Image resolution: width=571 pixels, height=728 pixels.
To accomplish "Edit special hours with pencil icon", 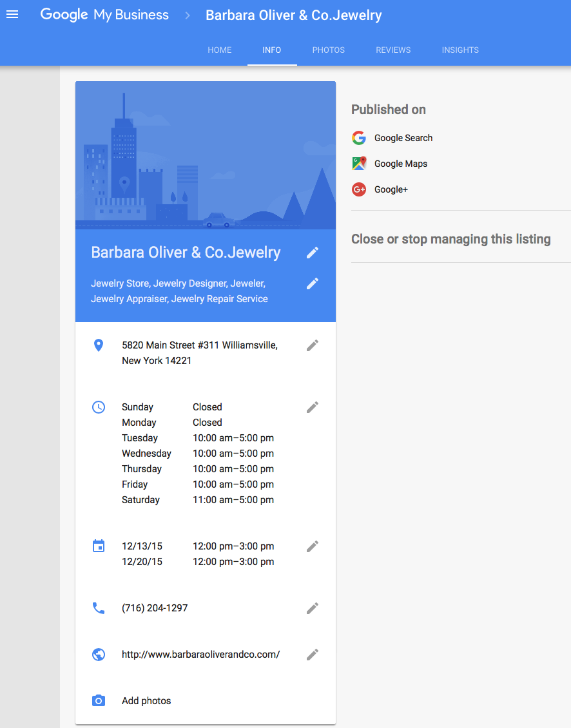I will click(x=313, y=546).
